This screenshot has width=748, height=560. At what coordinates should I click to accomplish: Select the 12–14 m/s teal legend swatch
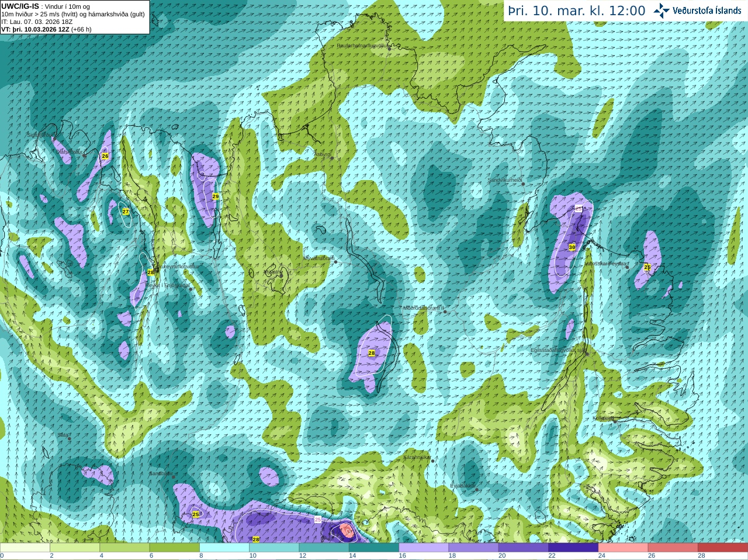pos(324,548)
